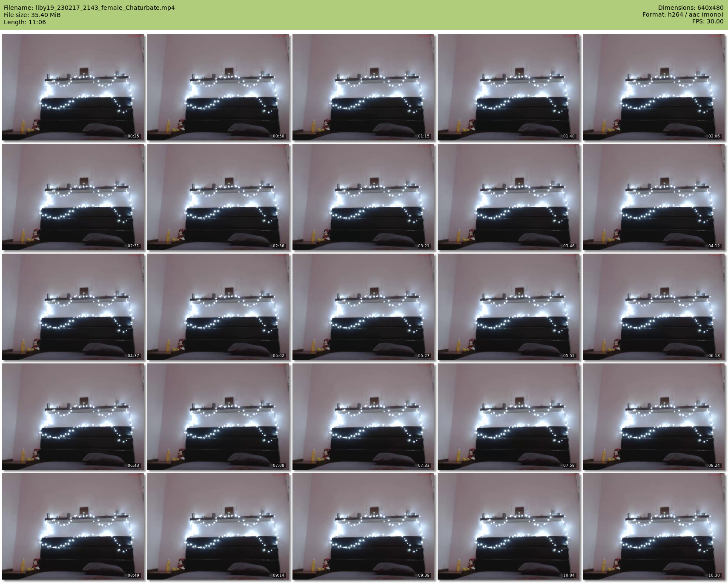View the thumbnail marked 01:40
Image resolution: width=728 pixels, height=583 pixels.
click(x=508, y=87)
